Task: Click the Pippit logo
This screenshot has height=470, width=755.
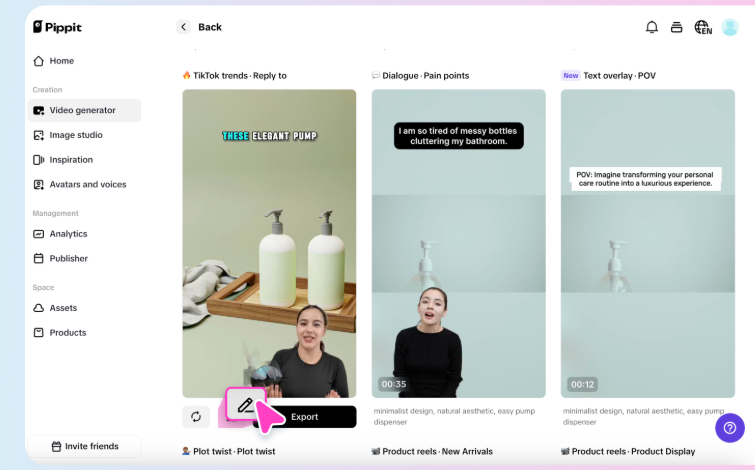Action: [x=57, y=27]
